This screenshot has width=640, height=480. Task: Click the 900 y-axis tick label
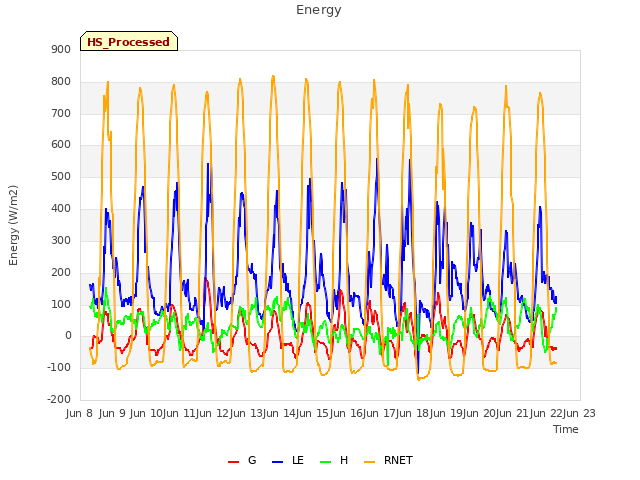61,49
